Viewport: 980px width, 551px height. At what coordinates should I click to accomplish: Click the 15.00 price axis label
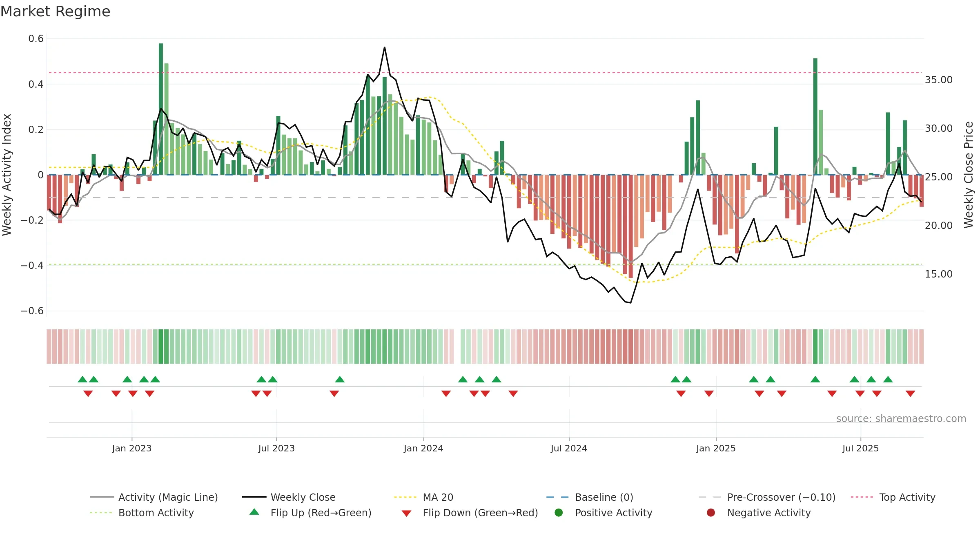[x=938, y=274]
